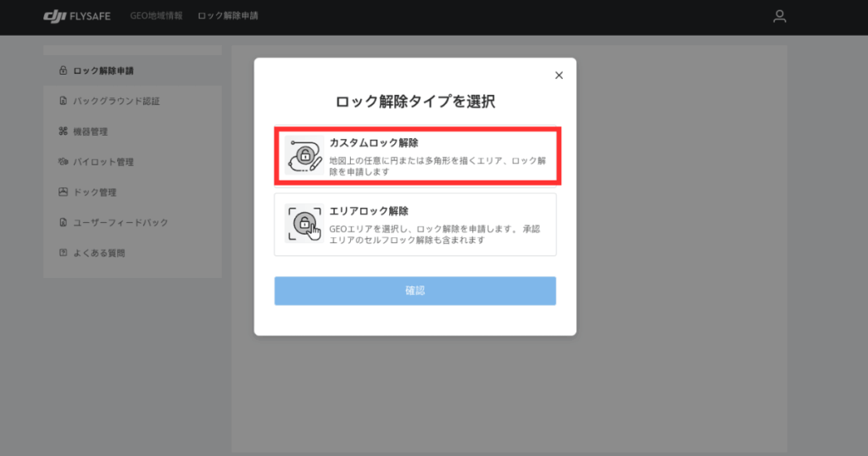Click the バックグラウンド認証 document icon
Image resolution: width=868 pixels, height=456 pixels.
[63, 101]
